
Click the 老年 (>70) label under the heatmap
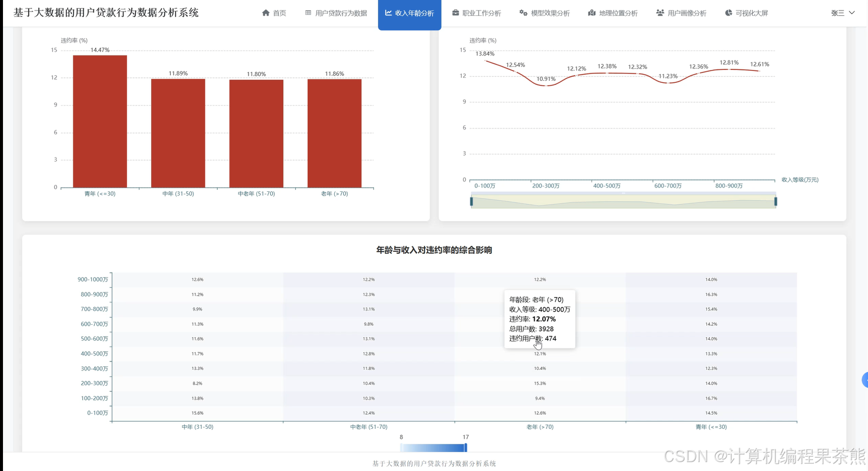pyautogui.click(x=540, y=427)
